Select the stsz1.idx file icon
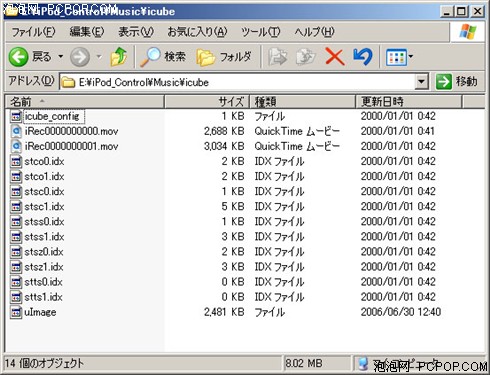The image size is (490, 375). pyautogui.click(x=16, y=267)
